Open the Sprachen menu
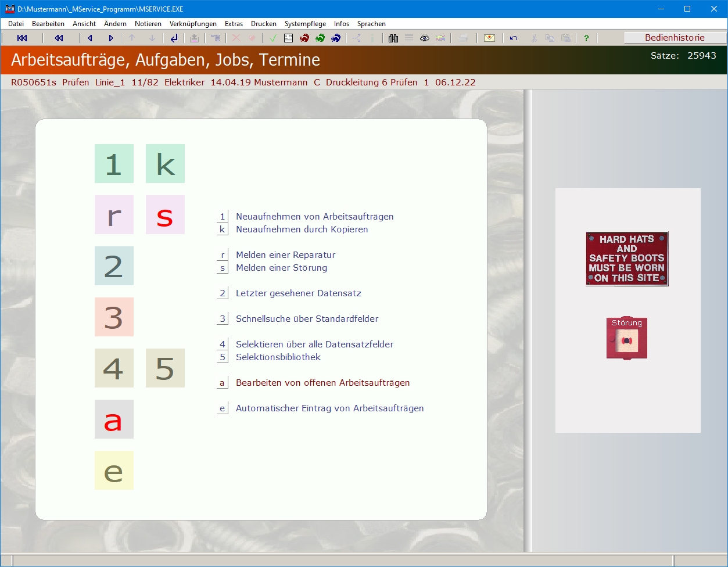This screenshot has height=567, width=728. tap(371, 24)
